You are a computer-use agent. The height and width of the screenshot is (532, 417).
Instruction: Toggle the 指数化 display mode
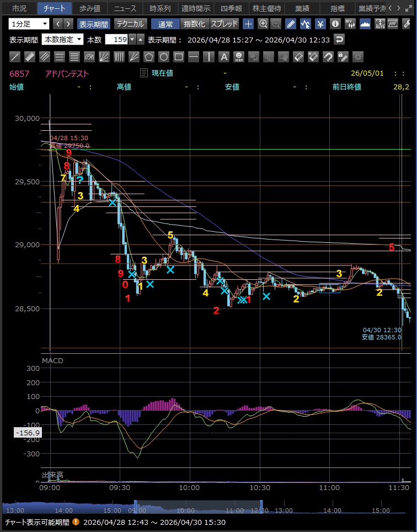(x=195, y=24)
